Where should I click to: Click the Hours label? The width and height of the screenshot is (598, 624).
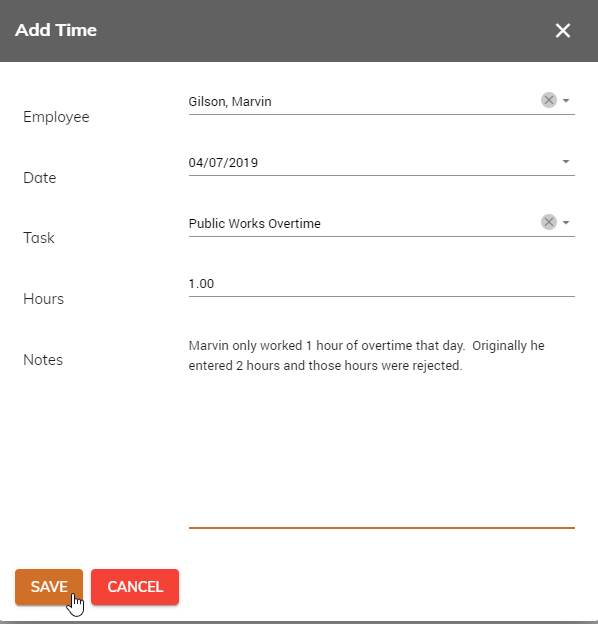tap(43, 299)
